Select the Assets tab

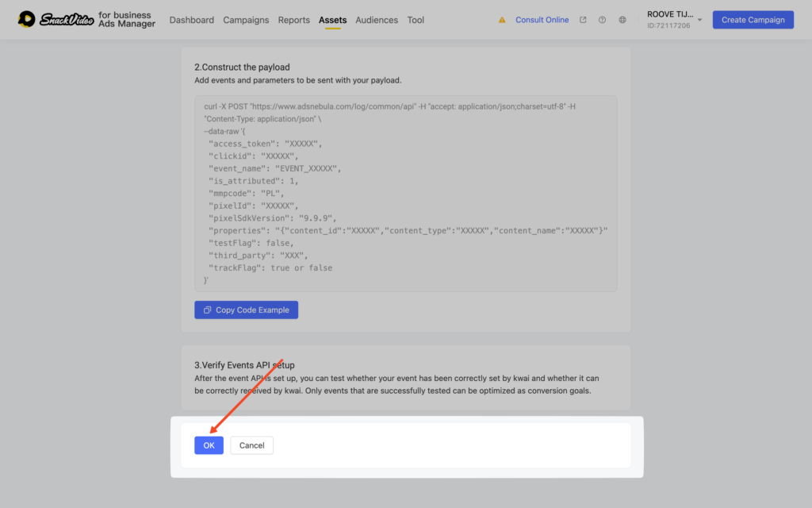(x=332, y=20)
